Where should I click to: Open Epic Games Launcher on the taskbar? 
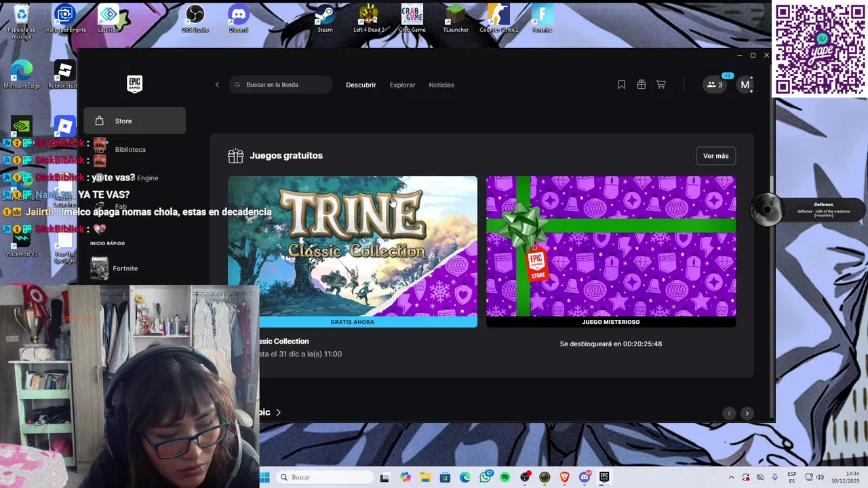604,477
